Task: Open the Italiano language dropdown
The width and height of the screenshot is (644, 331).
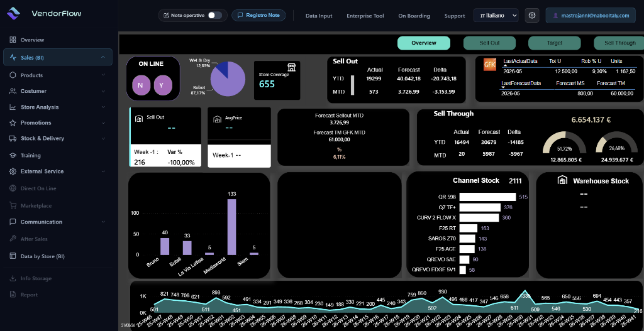Action: click(x=496, y=16)
